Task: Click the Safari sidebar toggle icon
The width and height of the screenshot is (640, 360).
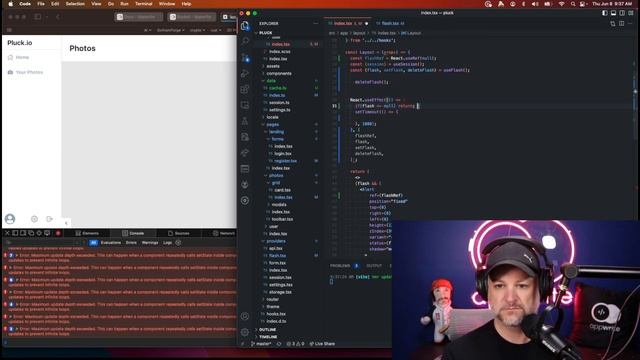Action: (x=38, y=17)
